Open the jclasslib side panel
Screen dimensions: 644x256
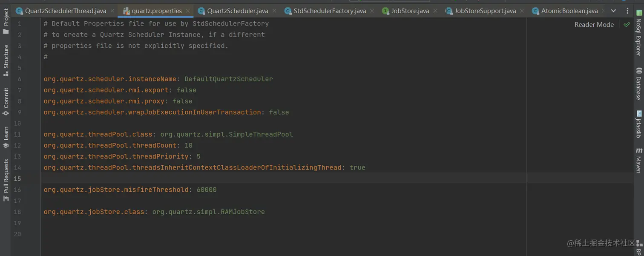(638, 124)
